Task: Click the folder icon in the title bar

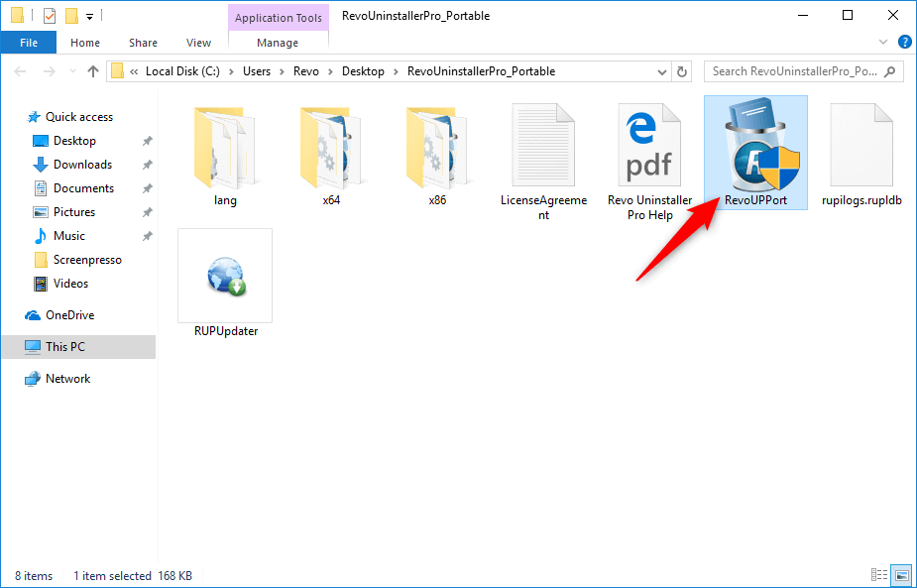Action: (18, 16)
